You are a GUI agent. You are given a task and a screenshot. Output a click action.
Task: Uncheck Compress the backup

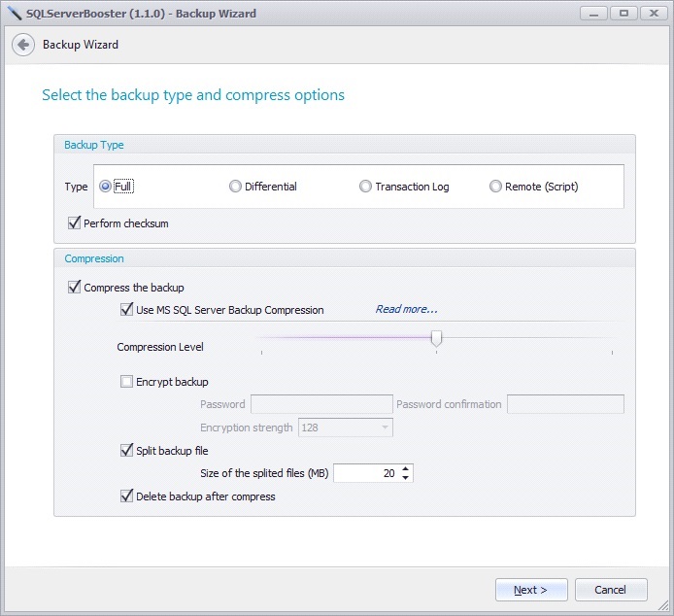click(x=75, y=288)
